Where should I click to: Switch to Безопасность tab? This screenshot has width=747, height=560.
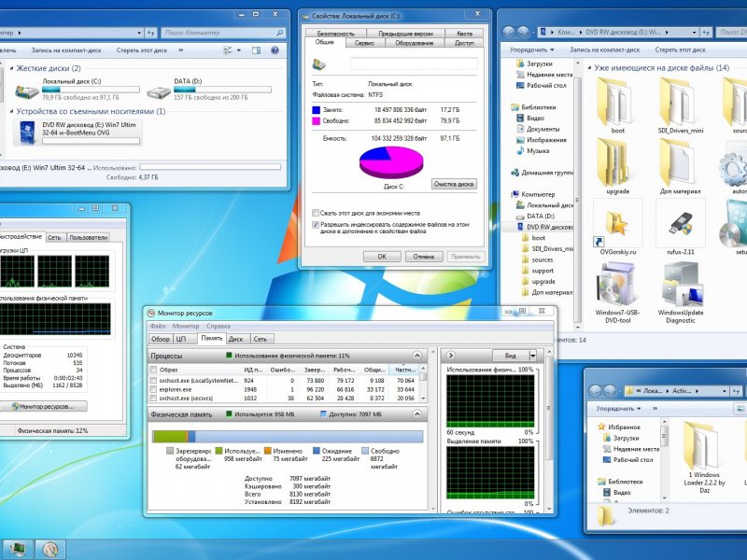tap(335, 34)
